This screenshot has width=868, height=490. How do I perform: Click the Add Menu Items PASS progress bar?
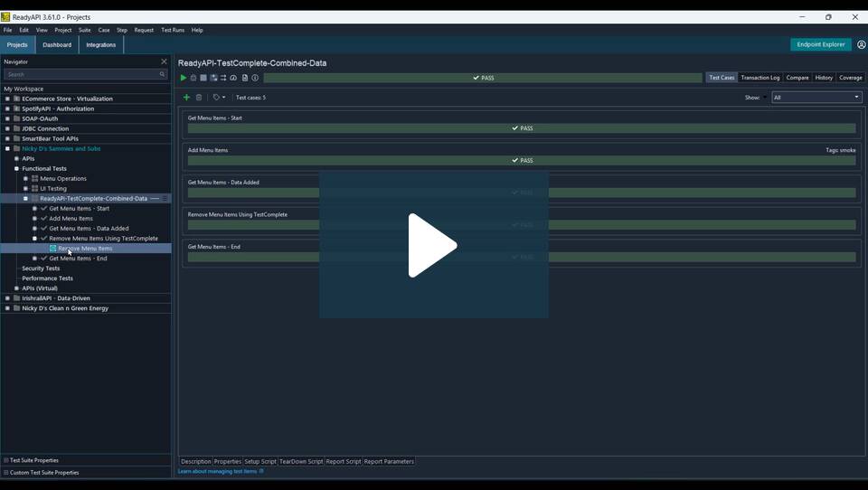click(x=521, y=161)
